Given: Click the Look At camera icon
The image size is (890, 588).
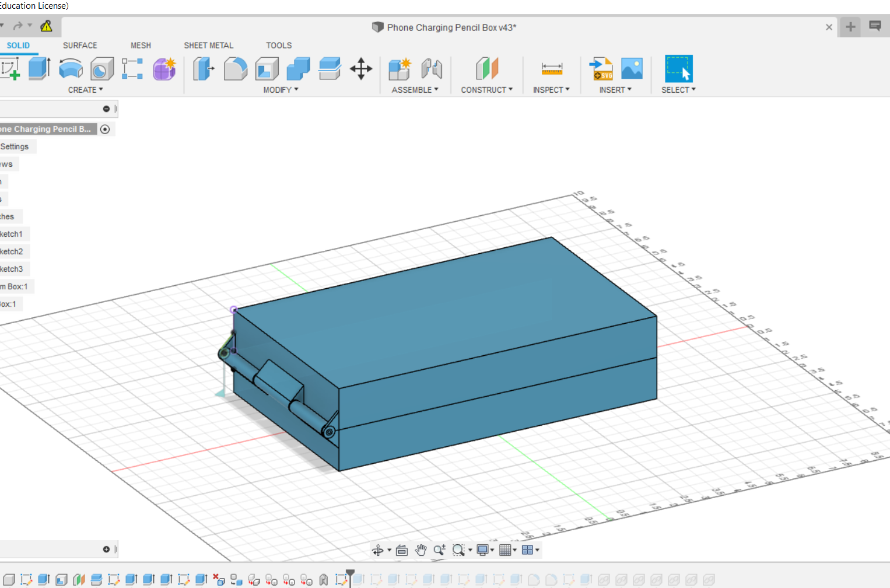Looking at the screenshot, I should tap(401, 550).
